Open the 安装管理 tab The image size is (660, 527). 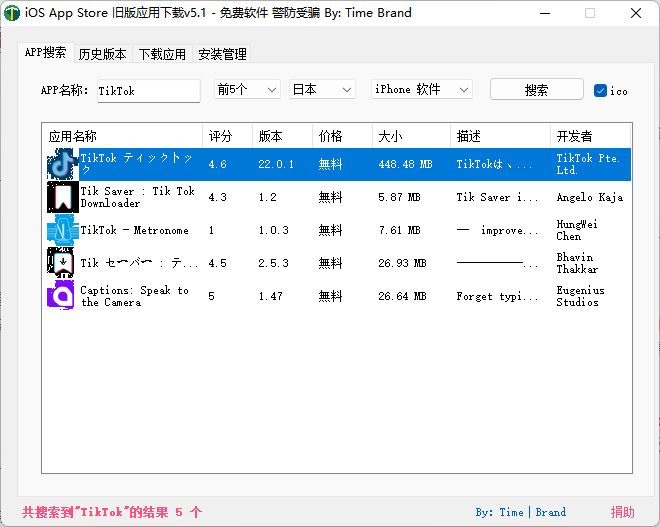point(222,54)
